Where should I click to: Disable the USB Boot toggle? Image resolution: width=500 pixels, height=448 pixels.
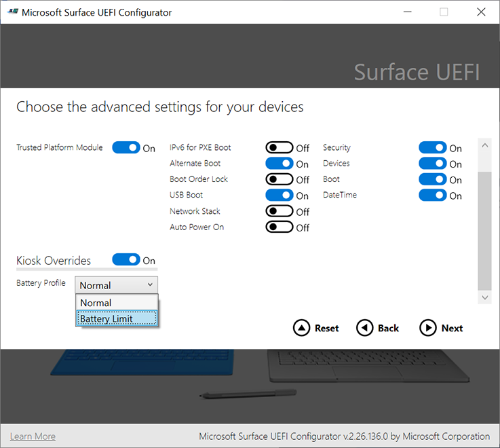point(279,195)
